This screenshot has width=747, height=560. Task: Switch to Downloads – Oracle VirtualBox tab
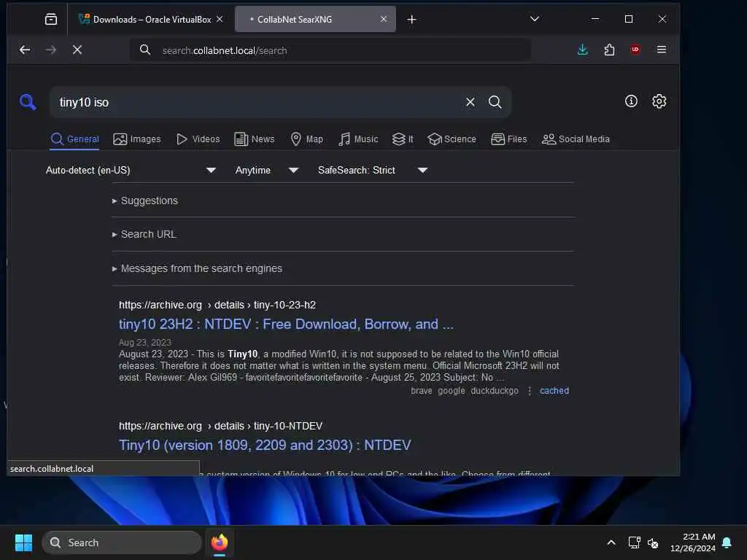(152, 19)
